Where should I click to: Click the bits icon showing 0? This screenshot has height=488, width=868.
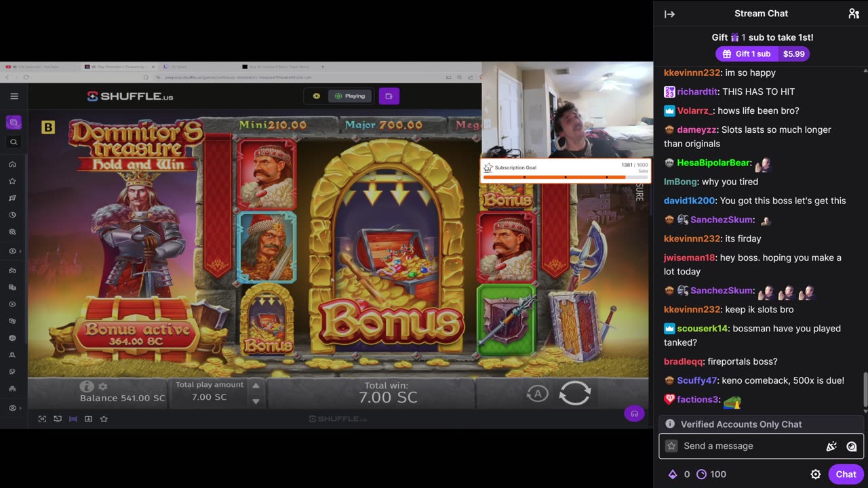point(673,474)
